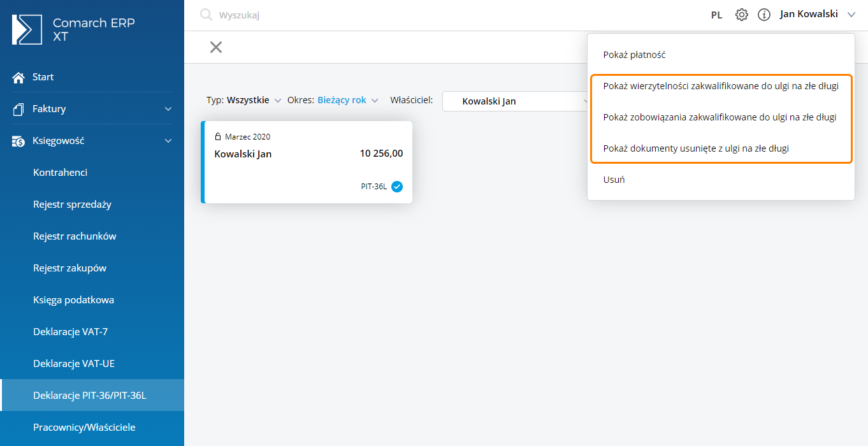
Task: Expand the Faktury sidebar section
Action: pos(168,109)
